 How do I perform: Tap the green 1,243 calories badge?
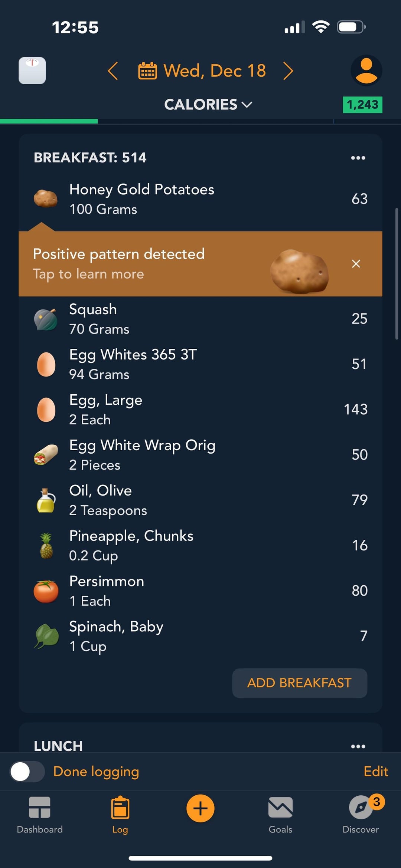pyautogui.click(x=362, y=105)
